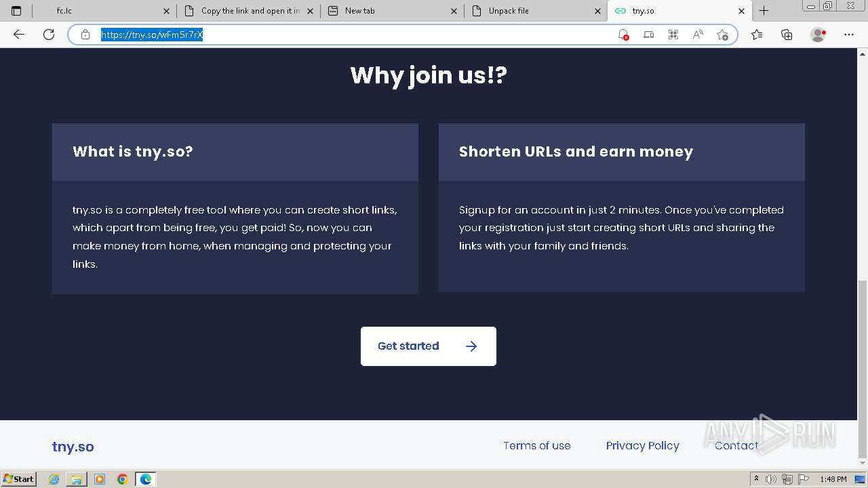868x488 pixels.
Task: Open Edge Settings and more menu
Action: coord(849,35)
